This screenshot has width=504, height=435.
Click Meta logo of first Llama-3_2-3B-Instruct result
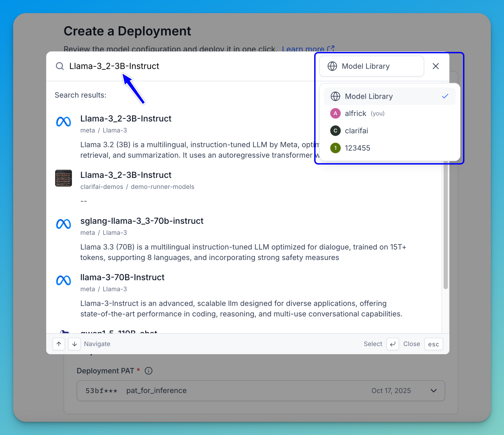[x=64, y=122]
